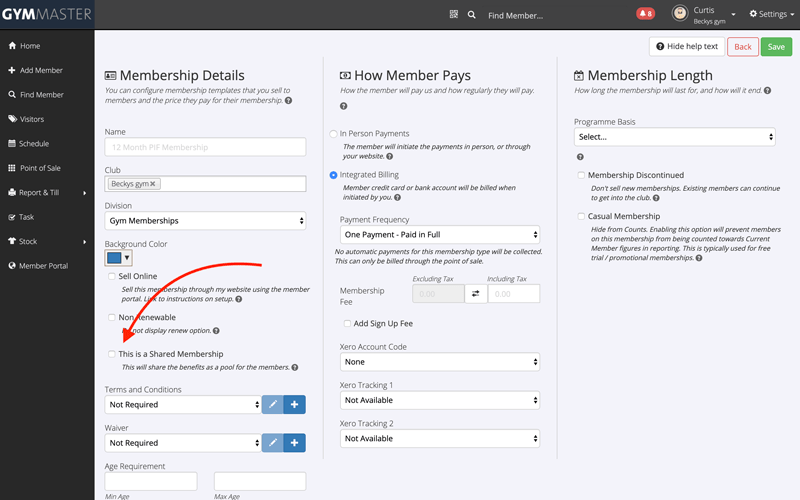Image resolution: width=800 pixels, height=500 pixels.
Task: Check the Membership Discontinued option
Action: pos(581,175)
